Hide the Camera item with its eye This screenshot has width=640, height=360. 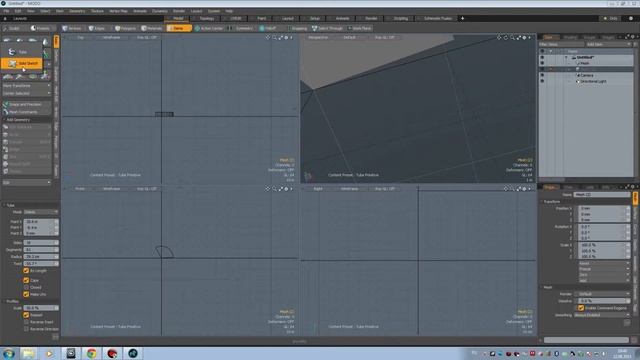click(542, 76)
